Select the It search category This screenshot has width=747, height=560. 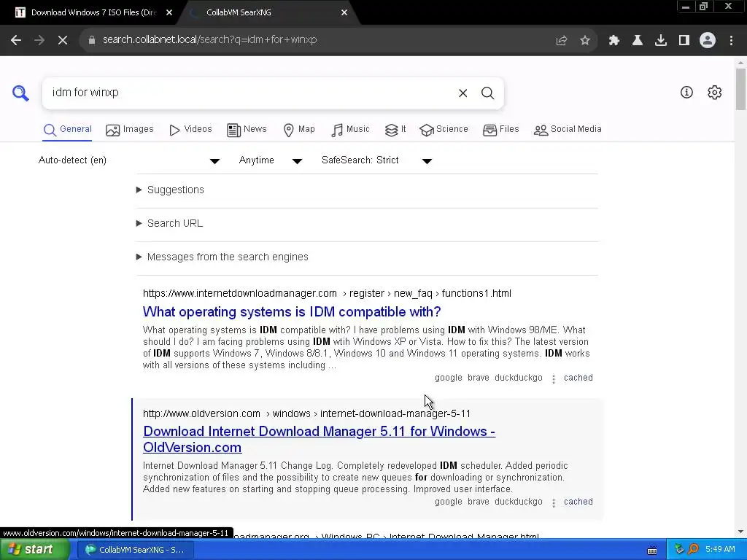(395, 130)
